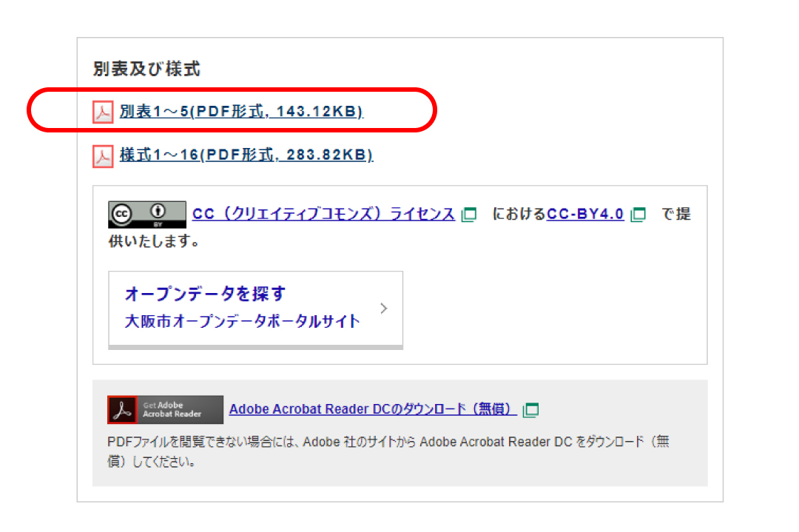Open the 別表1〜5 PDF link
The image size is (799, 532).
(241, 112)
